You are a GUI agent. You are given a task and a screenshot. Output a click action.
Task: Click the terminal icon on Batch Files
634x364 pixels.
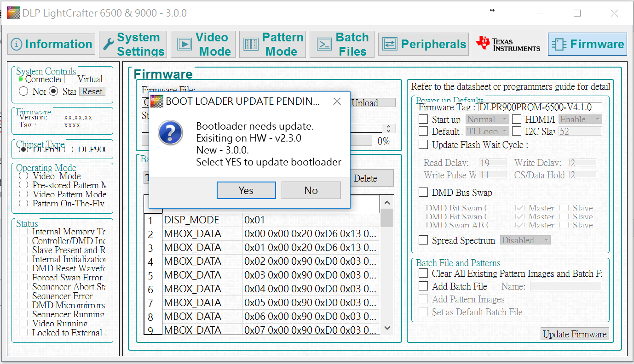324,45
